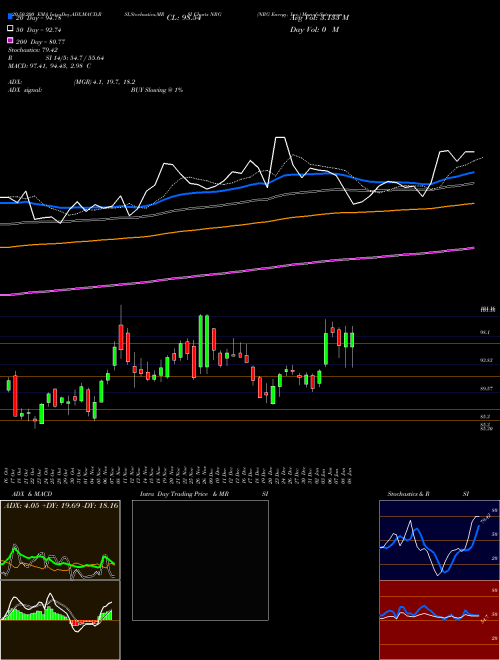Screen dimensions: 500x660
Task: Select the '50 Day = 92.74' legend text
Action: (38, 29)
